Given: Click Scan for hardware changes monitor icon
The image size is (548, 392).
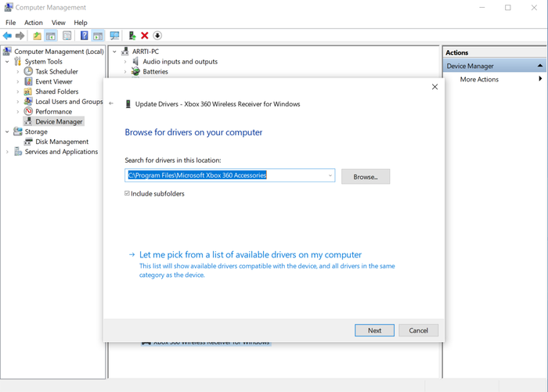Looking at the screenshot, I should (114, 36).
